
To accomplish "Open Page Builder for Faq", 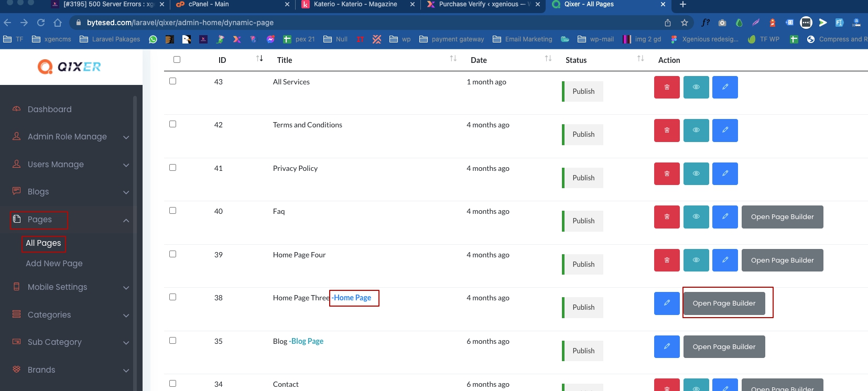I will coord(782,217).
